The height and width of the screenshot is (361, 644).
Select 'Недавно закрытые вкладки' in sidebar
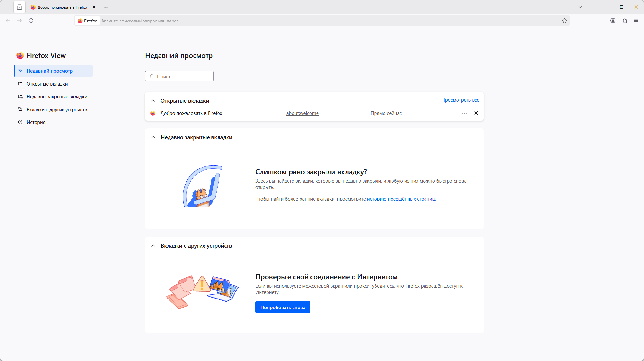[x=53, y=96]
